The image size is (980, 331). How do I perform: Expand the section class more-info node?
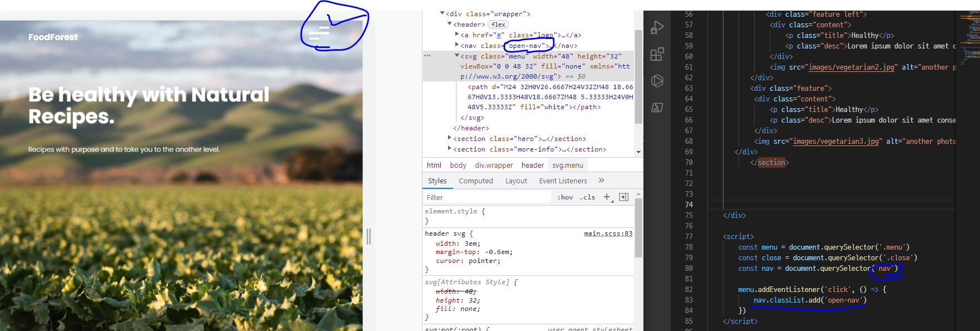(x=450, y=149)
